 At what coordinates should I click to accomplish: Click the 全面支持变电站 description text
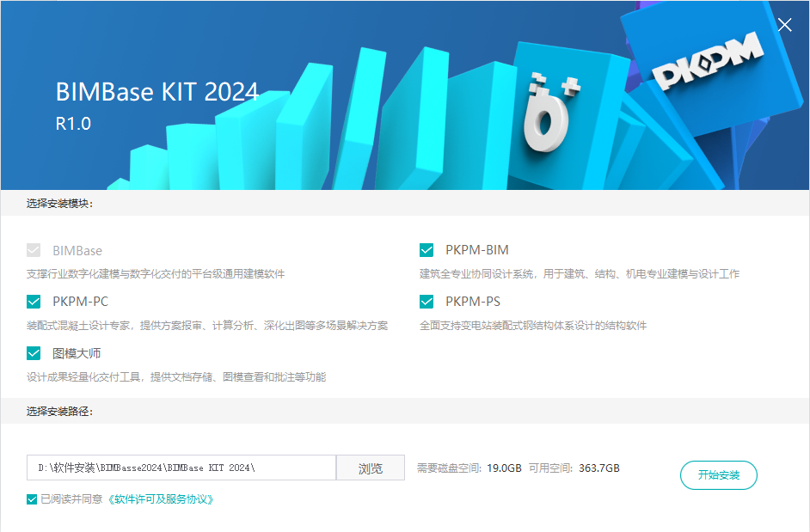[x=532, y=326]
